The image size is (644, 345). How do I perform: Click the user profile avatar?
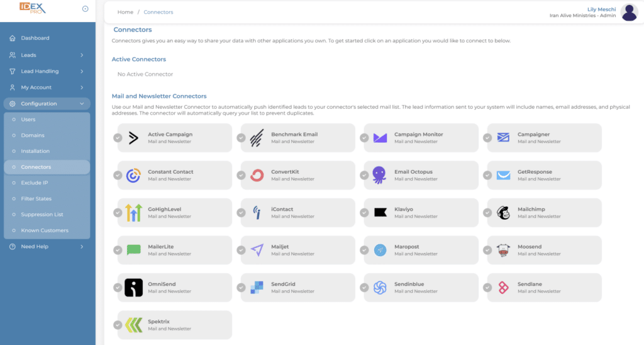tap(629, 12)
